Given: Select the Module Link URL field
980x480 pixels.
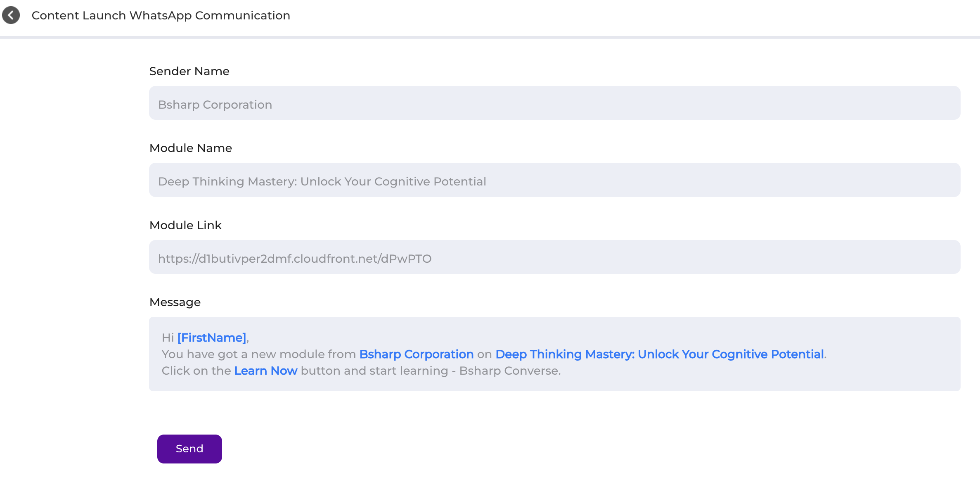Looking at the screenshot, I should (x=554, y=257).
